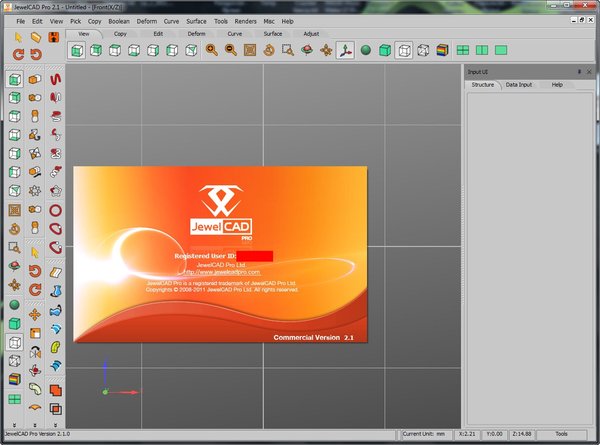600x445 pixels.
Task: Open the Data Input tab
Action: tap(518, 85)
